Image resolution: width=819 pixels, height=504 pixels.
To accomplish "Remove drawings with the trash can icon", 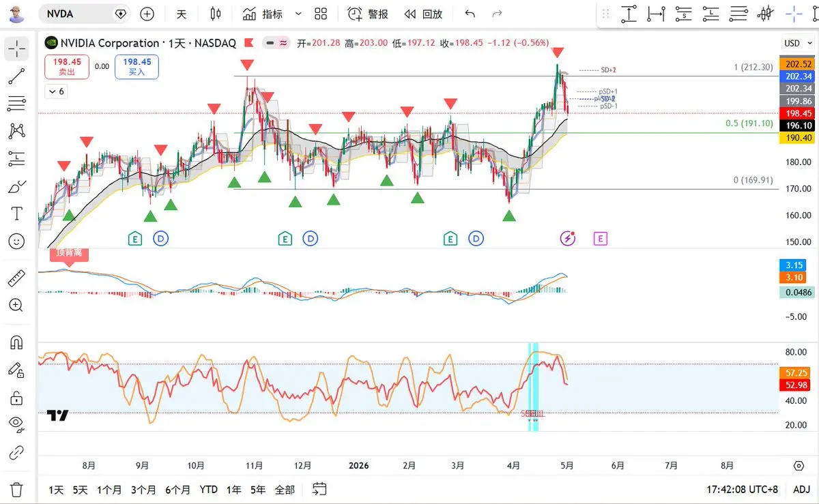I will point(16,489).
